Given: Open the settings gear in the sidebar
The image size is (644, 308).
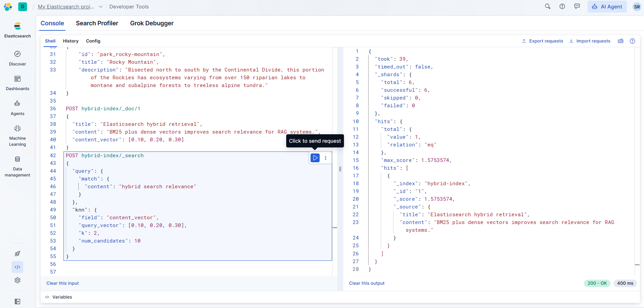Looking at the screenshot, I should (x=18, y=280).
